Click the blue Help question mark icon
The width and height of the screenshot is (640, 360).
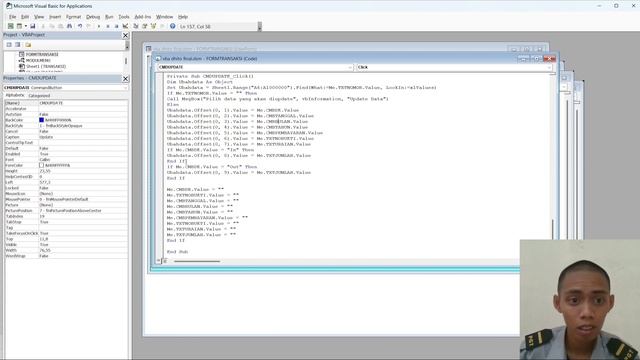point(173,26)
